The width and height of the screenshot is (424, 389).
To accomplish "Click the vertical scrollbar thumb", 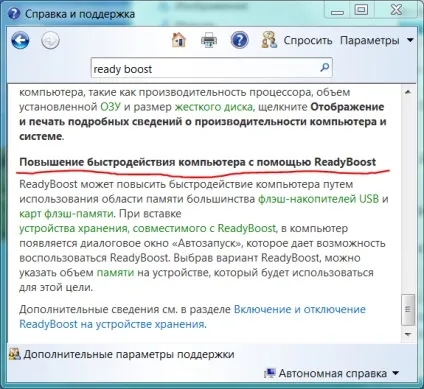I will click(x=408, y=310).
